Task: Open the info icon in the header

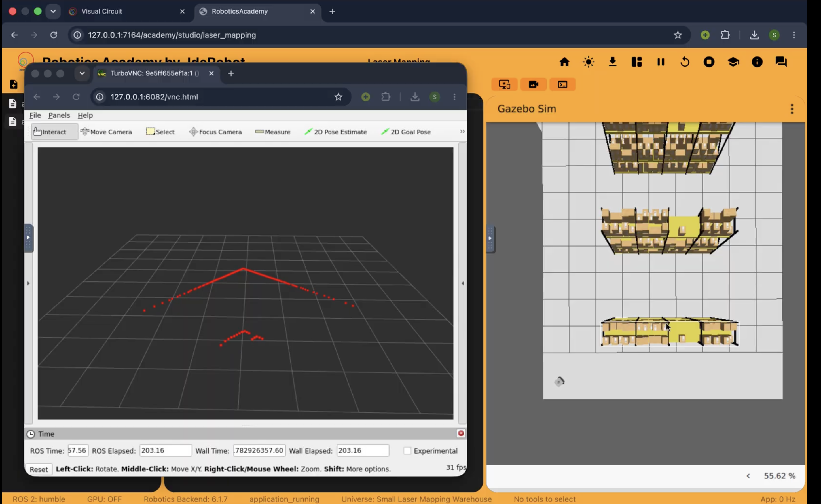Action: (757, 62)
